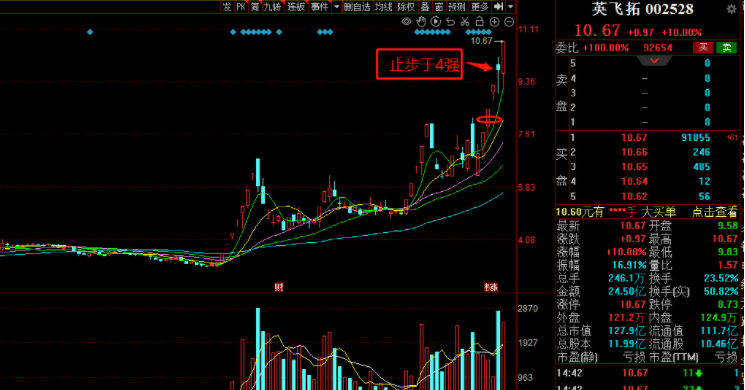
Task: Click the green 卖 sell button
Action: click(x=726, y=48)
